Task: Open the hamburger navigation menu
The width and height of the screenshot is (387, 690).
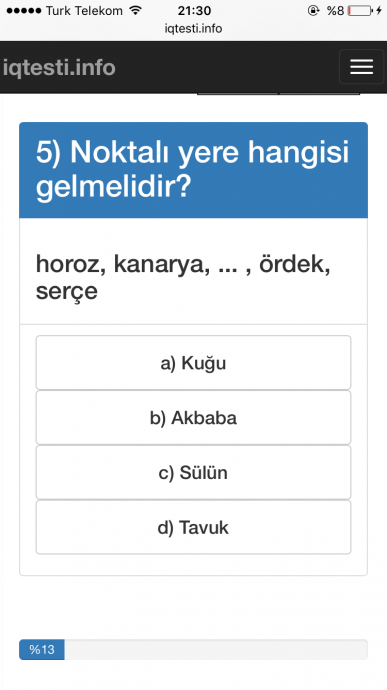Action: [361, 67]
